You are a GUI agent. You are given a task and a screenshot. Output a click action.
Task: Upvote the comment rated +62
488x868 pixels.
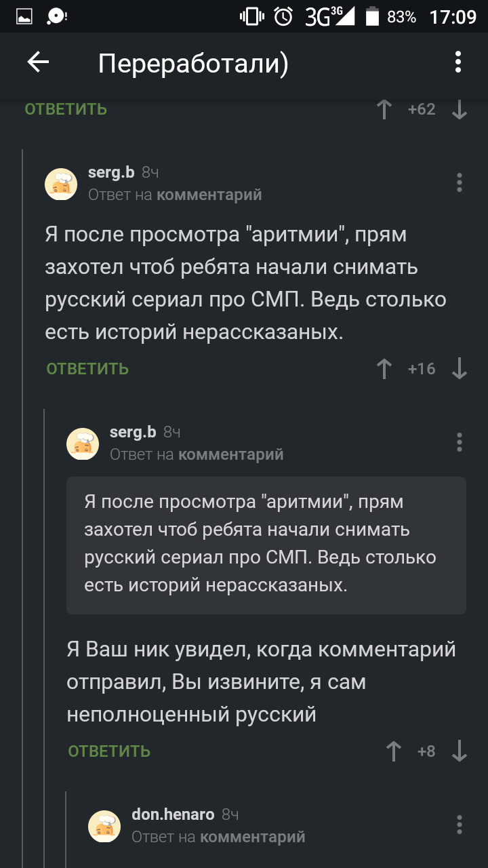[384, 109]
